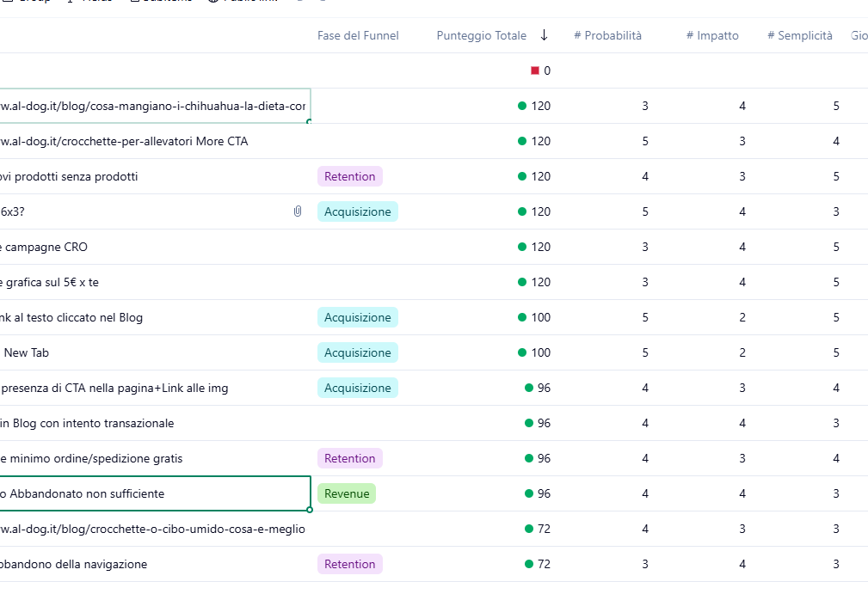This screenshot has width=868, height=594.
Task: Click the green dot in the abbandono della navigazione row
Action: pos(529,564)
